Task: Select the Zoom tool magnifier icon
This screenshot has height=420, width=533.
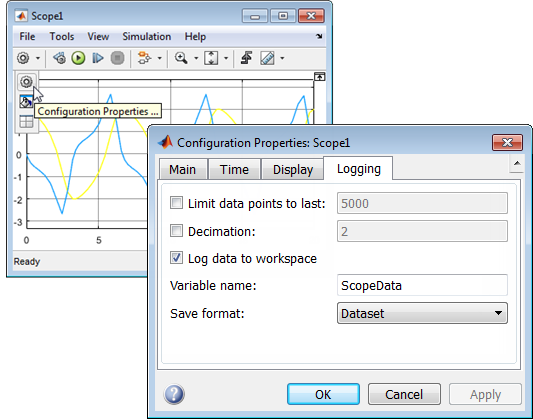Action: tap(181, 58)
